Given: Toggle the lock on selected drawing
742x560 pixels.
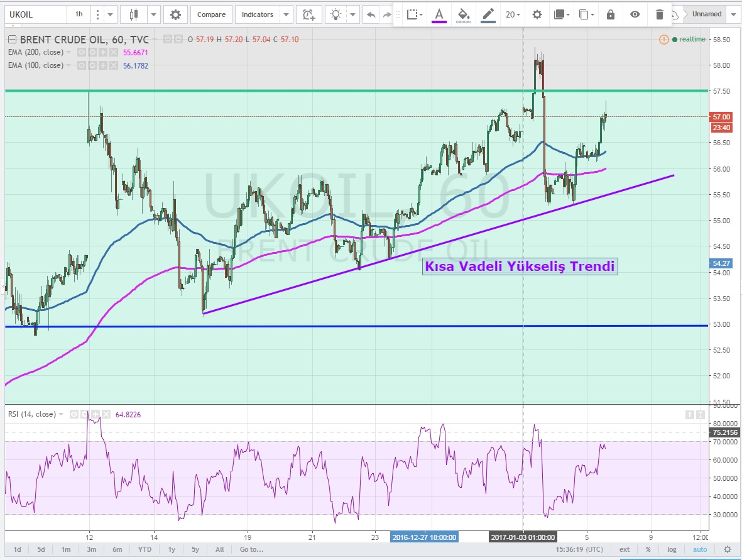Looking at the screenshot, I should point(610,14).
